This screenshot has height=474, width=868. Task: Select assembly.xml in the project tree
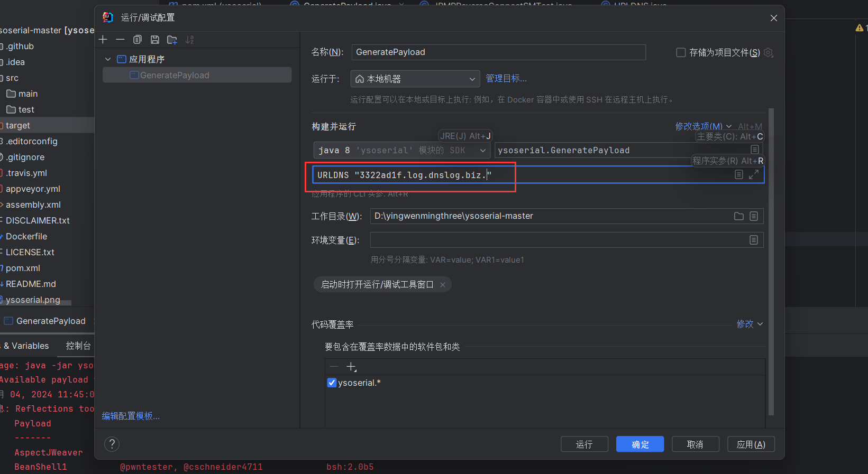33,205
